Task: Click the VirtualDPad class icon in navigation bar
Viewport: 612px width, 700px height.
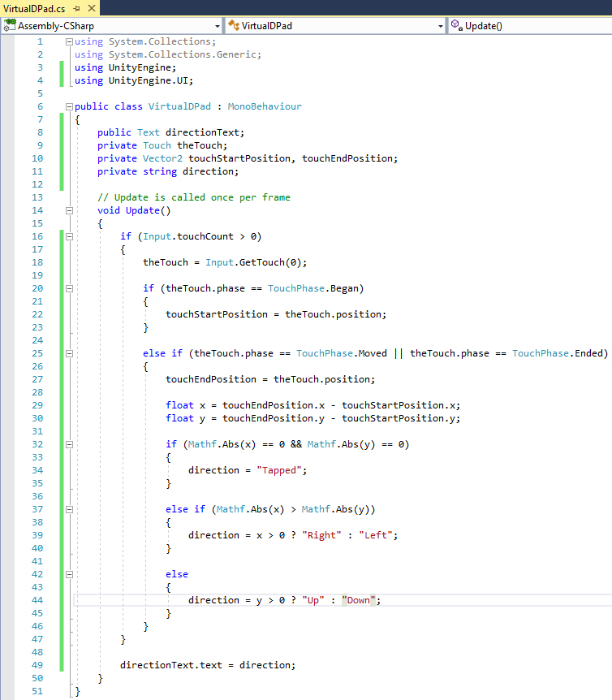Action: (234, 25)
